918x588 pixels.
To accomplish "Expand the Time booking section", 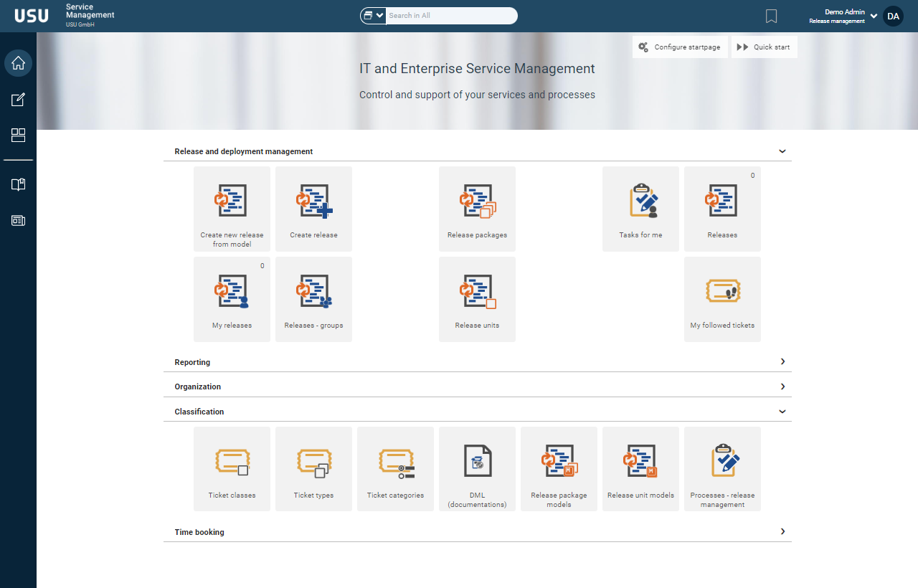I will pos(782,532).
